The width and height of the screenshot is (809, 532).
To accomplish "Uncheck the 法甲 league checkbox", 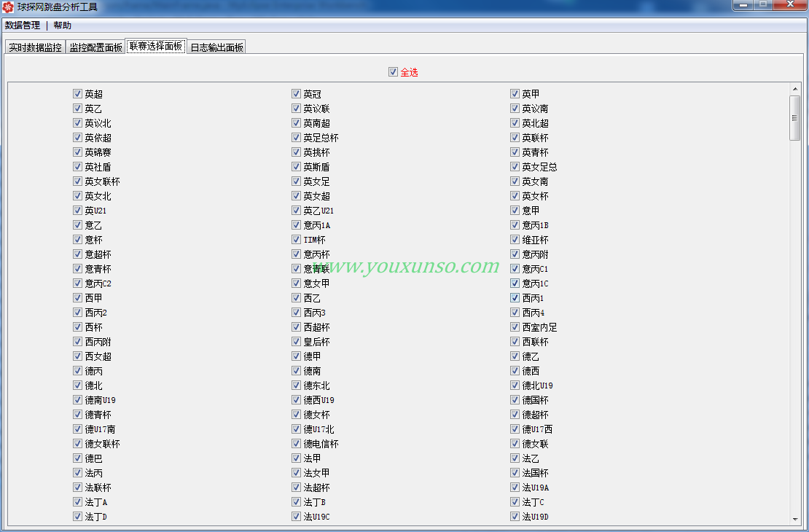I will (x=297, y=458).
